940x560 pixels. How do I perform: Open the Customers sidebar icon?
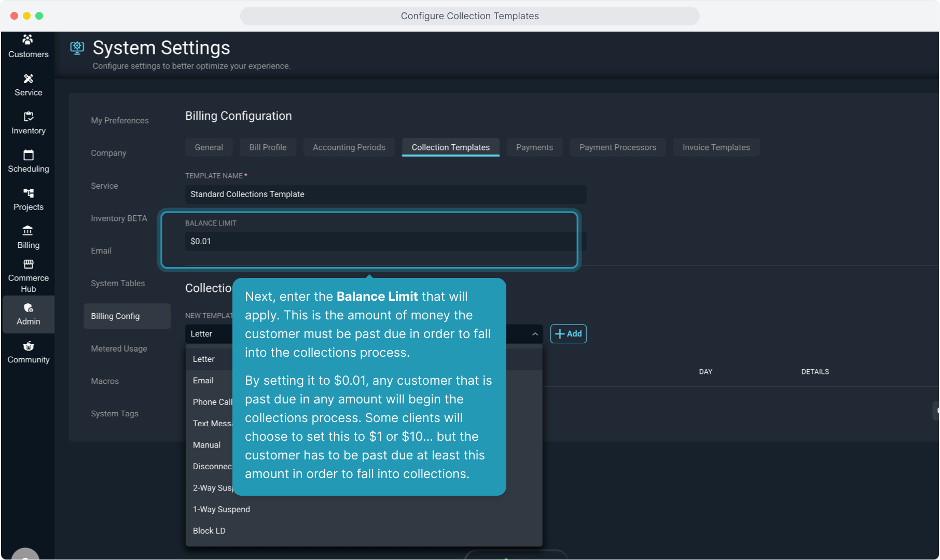pos(28,40)
